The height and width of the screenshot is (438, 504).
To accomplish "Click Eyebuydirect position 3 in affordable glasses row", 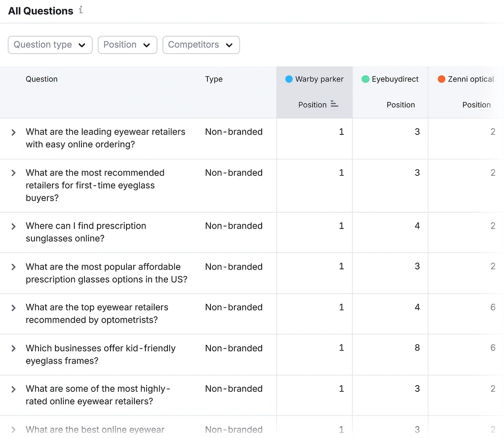I will [417, 266].
